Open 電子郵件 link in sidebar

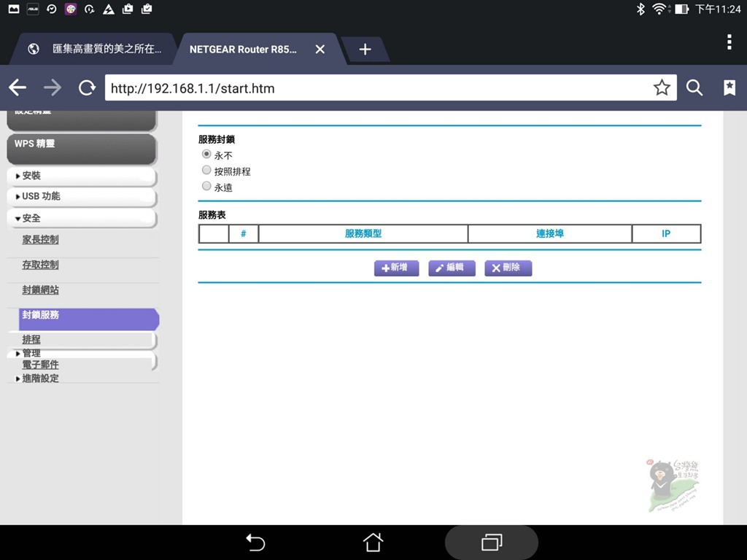click(41, 365)
